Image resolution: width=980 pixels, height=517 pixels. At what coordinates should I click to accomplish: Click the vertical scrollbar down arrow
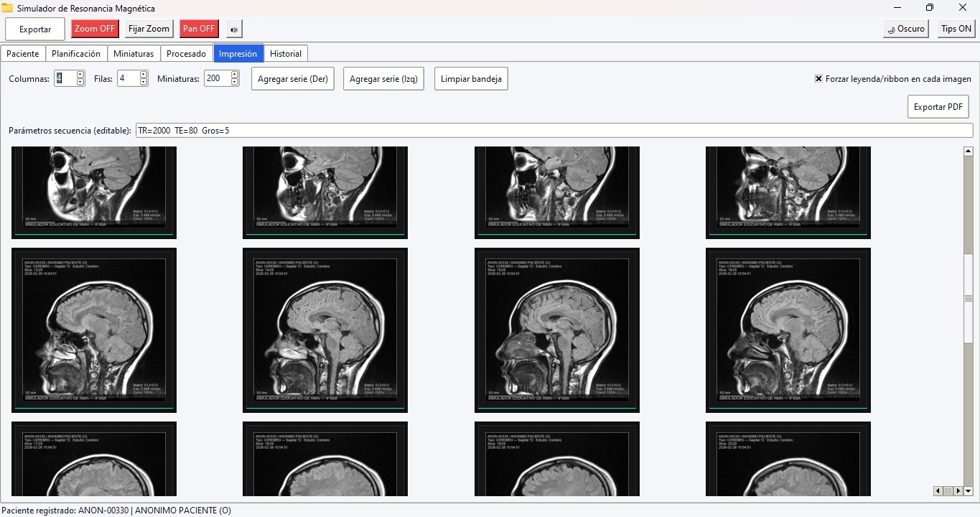click(x=968, y=491)
